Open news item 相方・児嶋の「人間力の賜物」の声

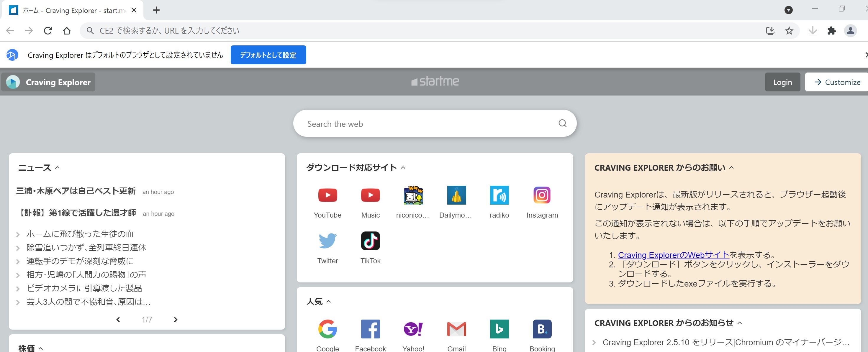pos(86,274)
